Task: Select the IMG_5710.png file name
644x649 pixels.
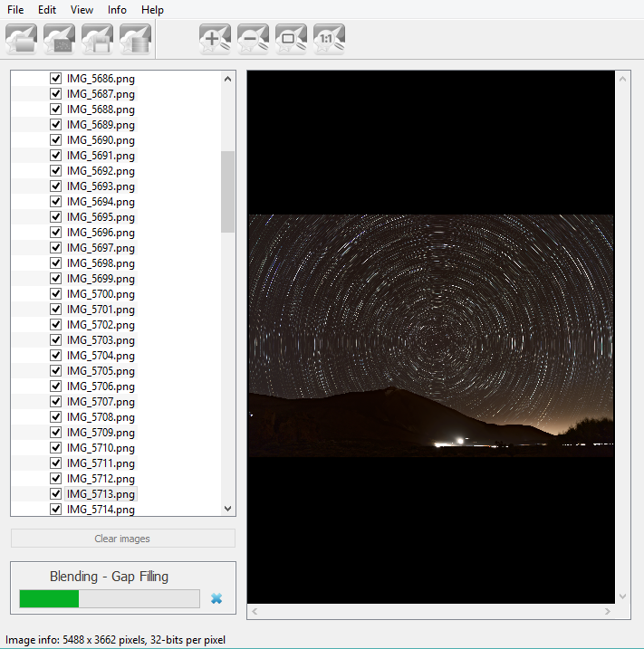Action: 101,448
